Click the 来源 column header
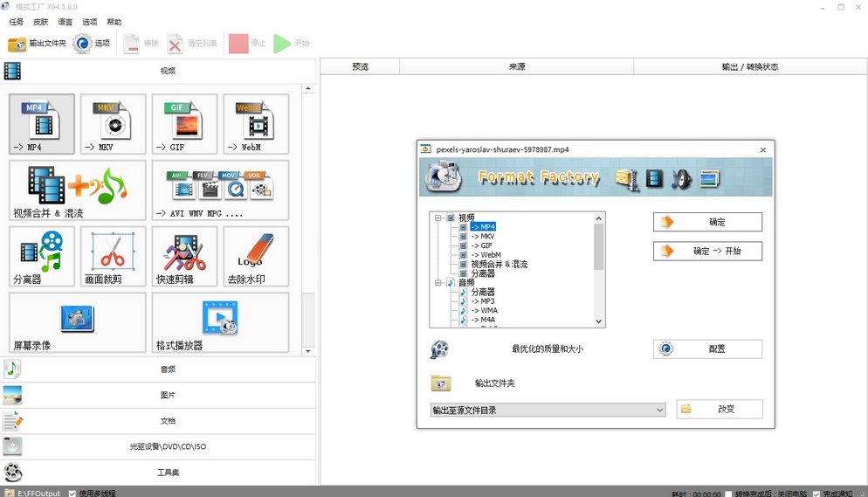868x497 pixels. [516, 66]
